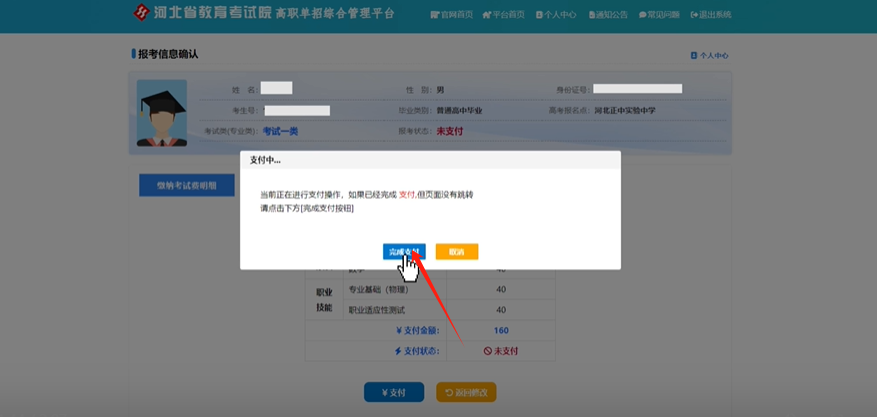Click the 职业适应性测试 table row

[x=430, y=310]
